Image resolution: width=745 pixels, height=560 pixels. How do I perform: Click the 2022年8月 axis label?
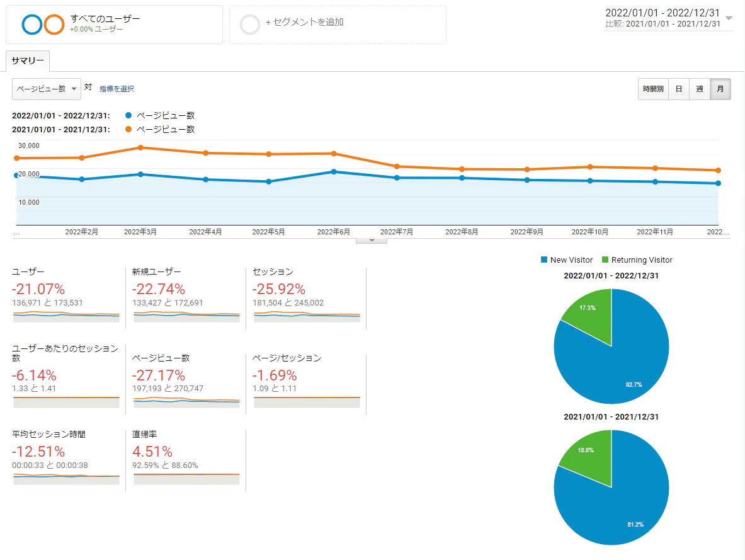(x=462, y=232)
